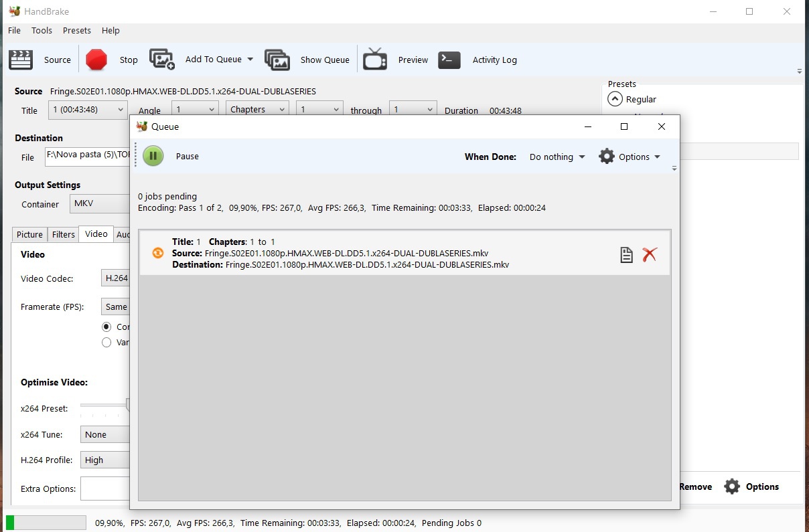The image size is (809, 532).
Task: Click the x264 Preset slider
Action: (x=104, y=406)
